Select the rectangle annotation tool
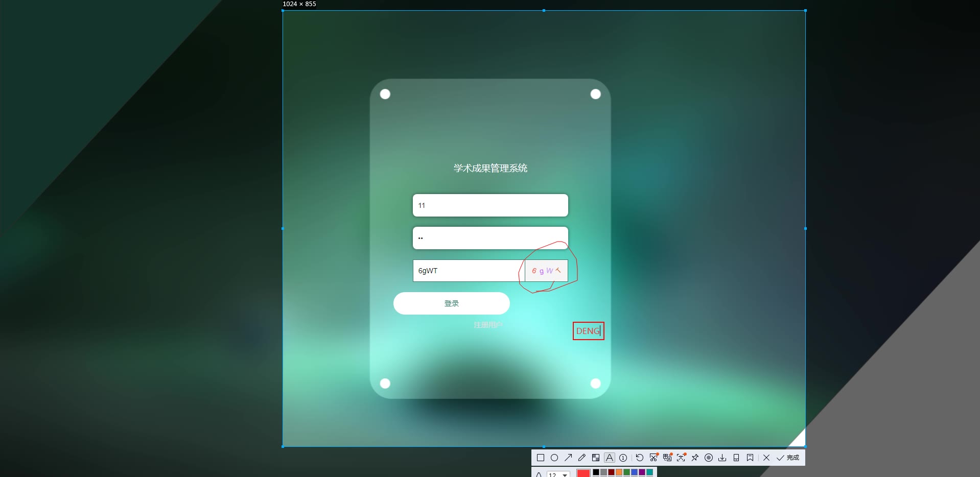 (x=540, y=458)
